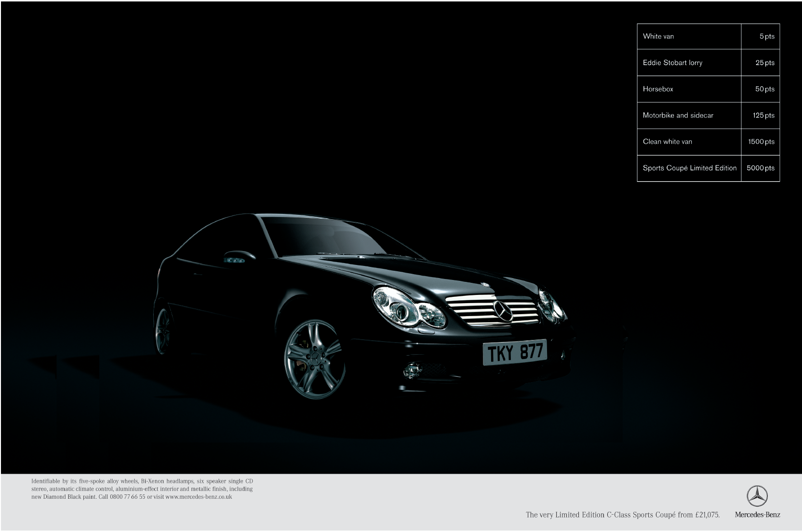
Task: Click the fog lamp on the front bumper
Action: pos(412,370)
